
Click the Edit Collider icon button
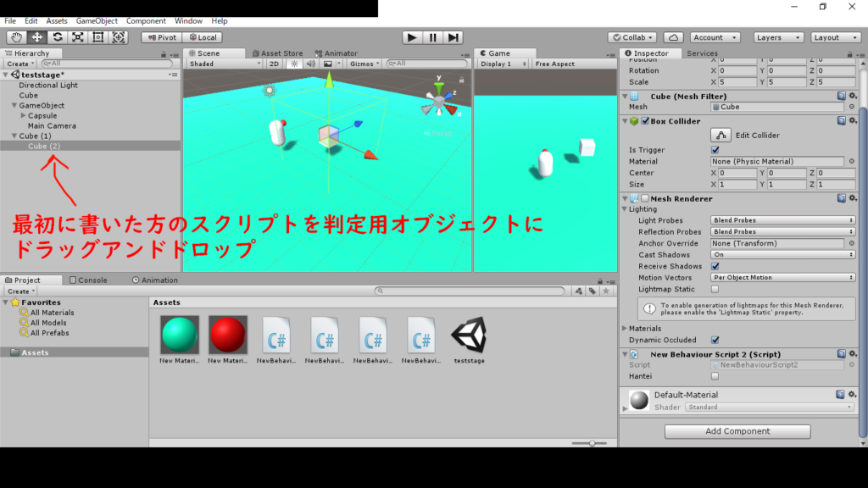point(721,135)
